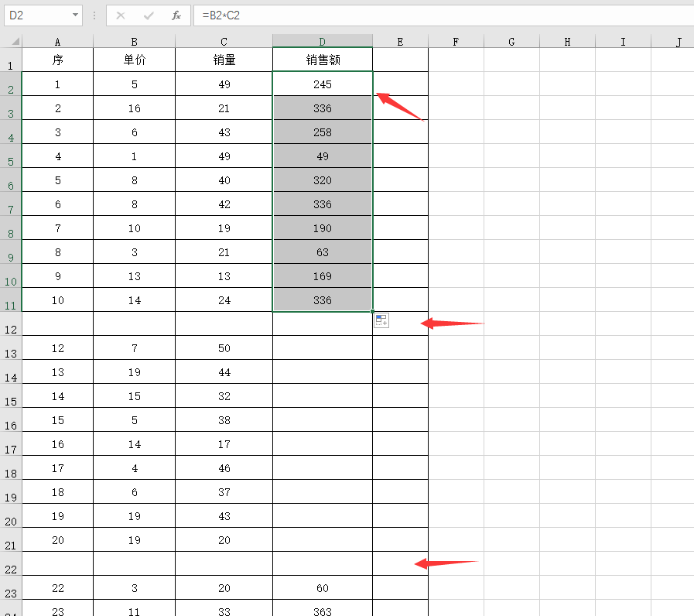
Task: Click cell C13 showing 50
Action: point(224,348)
